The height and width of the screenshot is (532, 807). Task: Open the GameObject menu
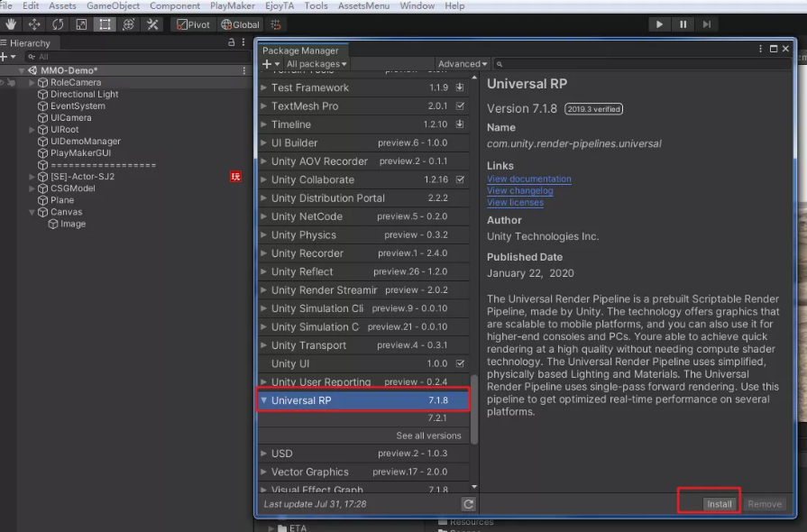click(x=113, y=5)
